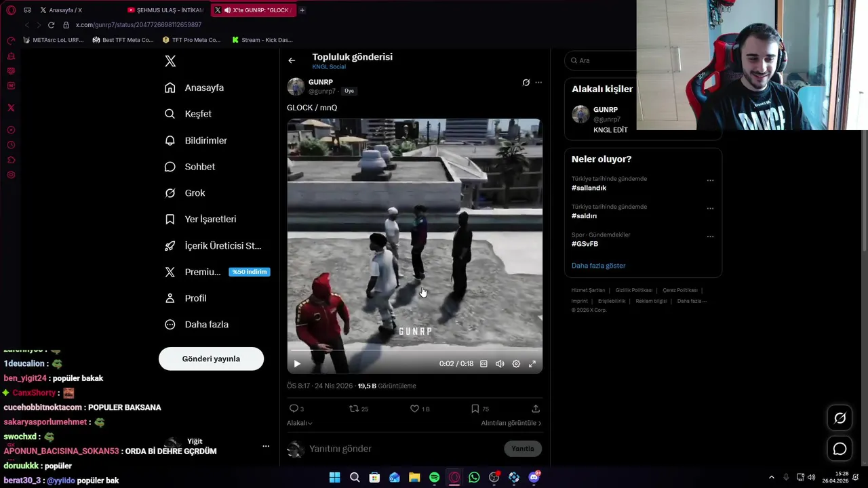Toggle video captions (CC) icon

pos(484,364)
